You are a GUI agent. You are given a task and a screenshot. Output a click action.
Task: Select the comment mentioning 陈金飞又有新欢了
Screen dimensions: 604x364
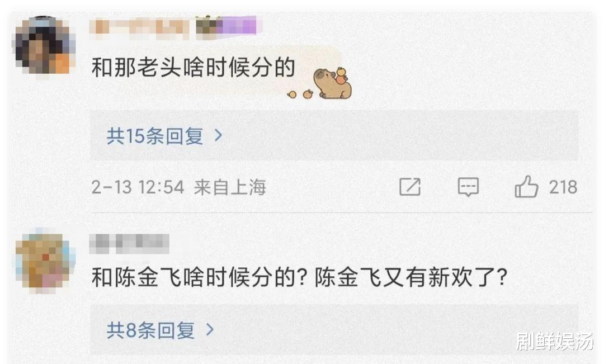299,277
